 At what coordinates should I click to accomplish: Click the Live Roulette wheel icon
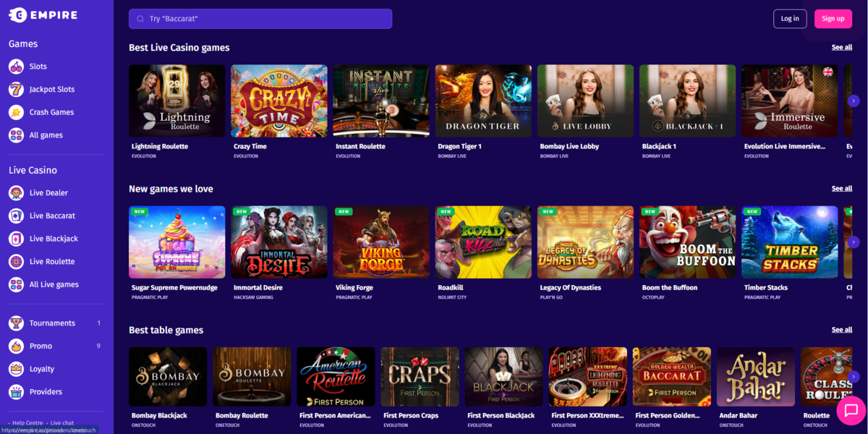click(16, 262)
